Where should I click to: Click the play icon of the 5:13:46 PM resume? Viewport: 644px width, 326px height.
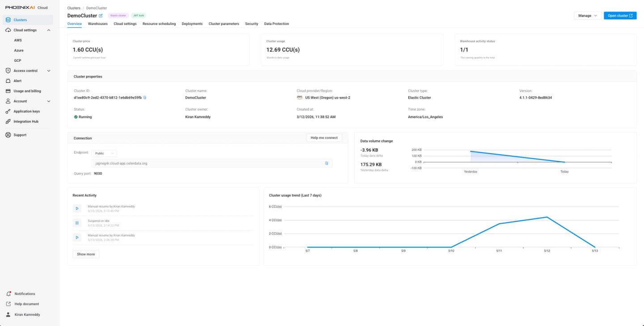click(77, 208)
